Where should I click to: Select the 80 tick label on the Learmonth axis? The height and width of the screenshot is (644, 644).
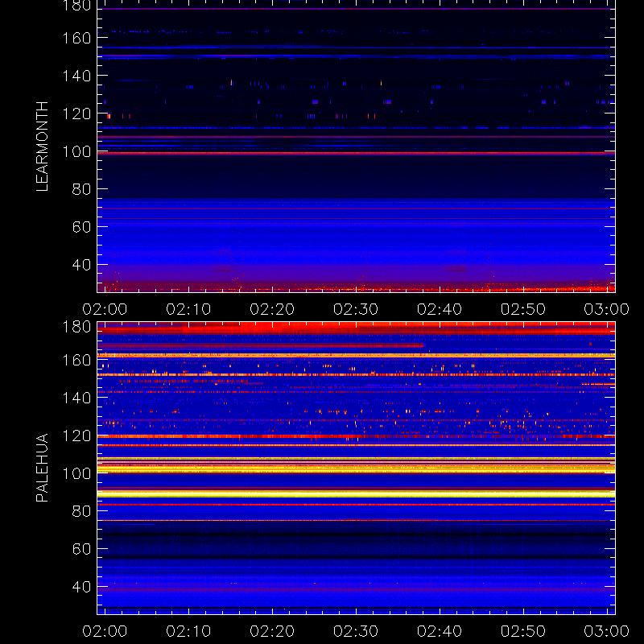[81, 189]
